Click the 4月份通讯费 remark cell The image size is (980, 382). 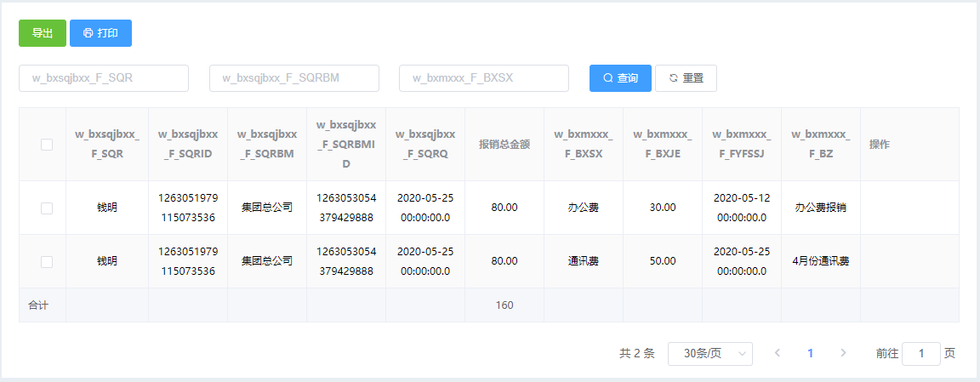(x=821, y=262)
